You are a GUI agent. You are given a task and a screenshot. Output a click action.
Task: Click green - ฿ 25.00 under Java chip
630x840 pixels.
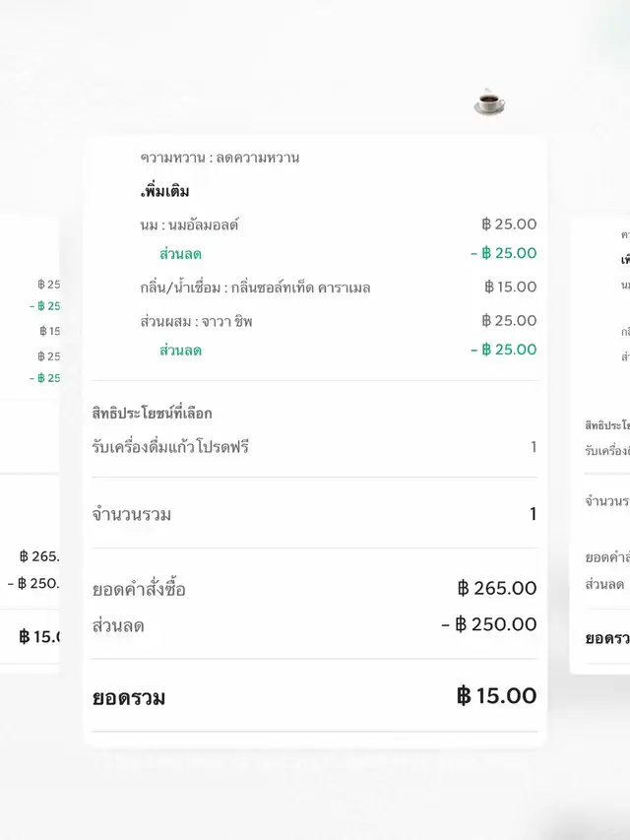pyautogui.click(x=503, y=350)
